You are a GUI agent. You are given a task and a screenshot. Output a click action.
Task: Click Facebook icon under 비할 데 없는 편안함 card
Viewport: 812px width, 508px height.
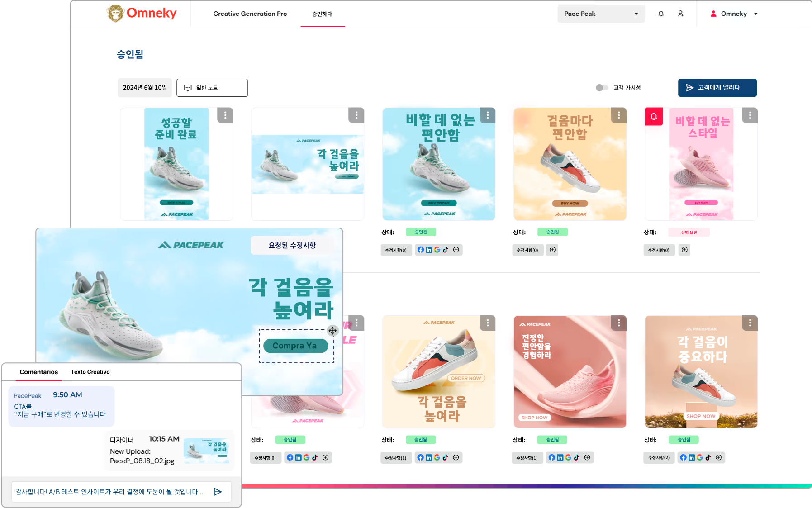click(x=421, y=250)
